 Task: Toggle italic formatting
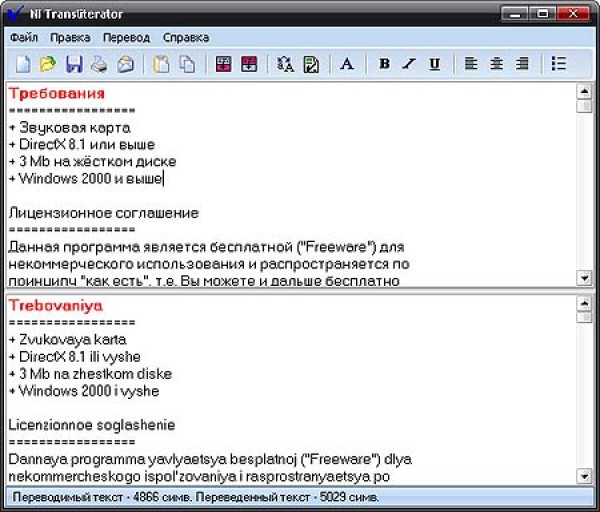pos(409,64)
